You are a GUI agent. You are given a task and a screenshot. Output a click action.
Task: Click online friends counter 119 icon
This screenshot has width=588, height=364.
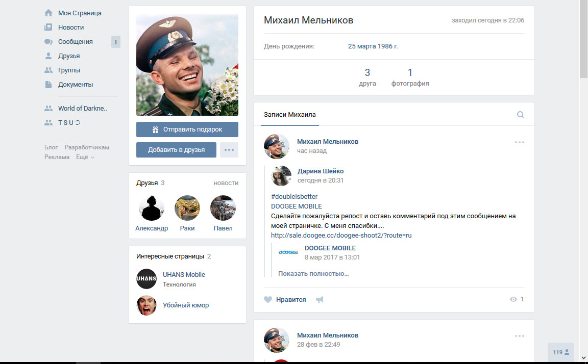[560, 352]
